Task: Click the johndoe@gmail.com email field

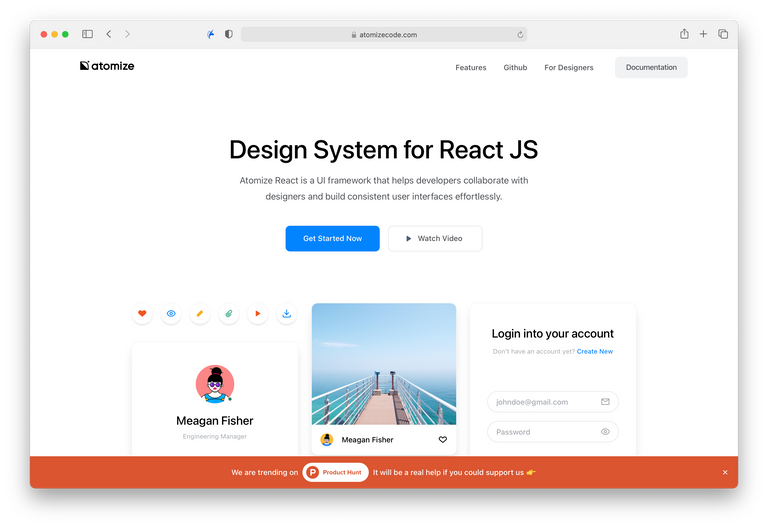Action: click(x=552, y=402)
